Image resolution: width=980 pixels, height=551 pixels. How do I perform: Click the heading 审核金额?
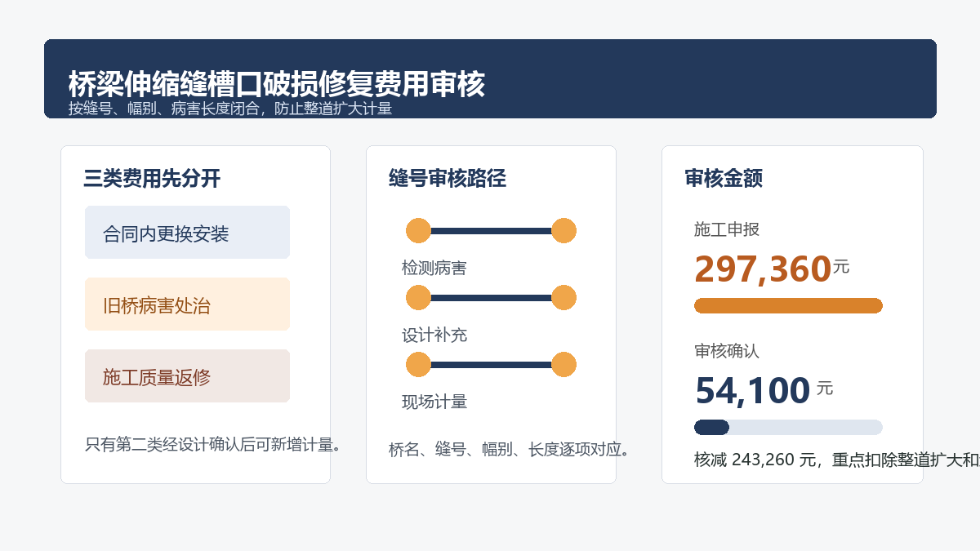point(724,178)
